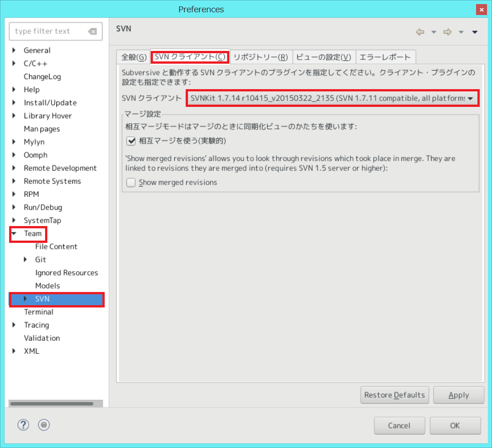Viewport: 492px width, 448px height.
Task: Click the Restore Defaults button
Action: (394, 395)
